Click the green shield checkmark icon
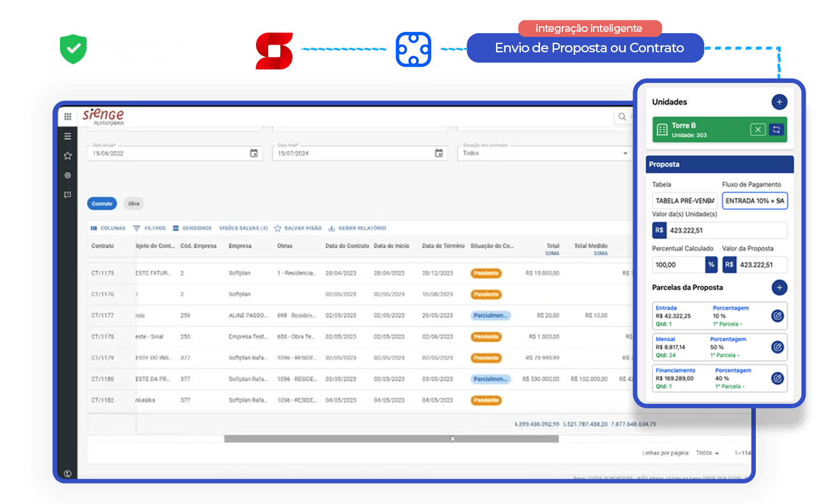The width and height of the screenshot is (819, 504). point(73,49)
